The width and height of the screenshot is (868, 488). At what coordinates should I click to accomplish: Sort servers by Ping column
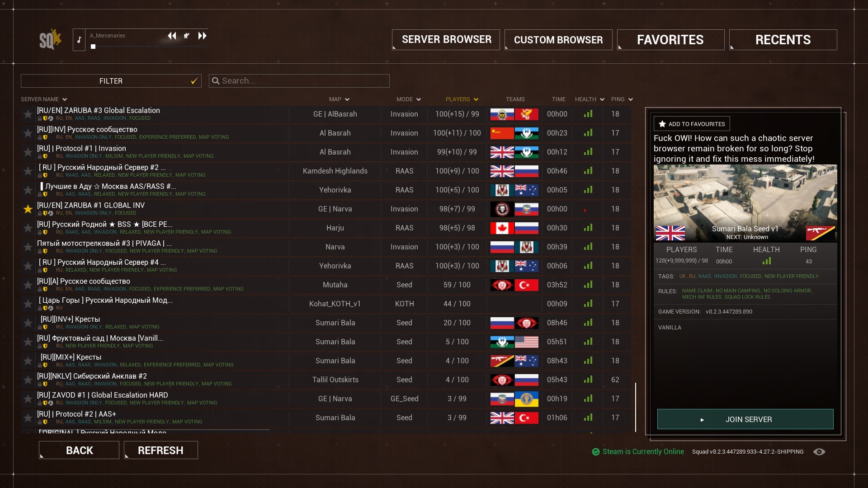tap(622, 99)
